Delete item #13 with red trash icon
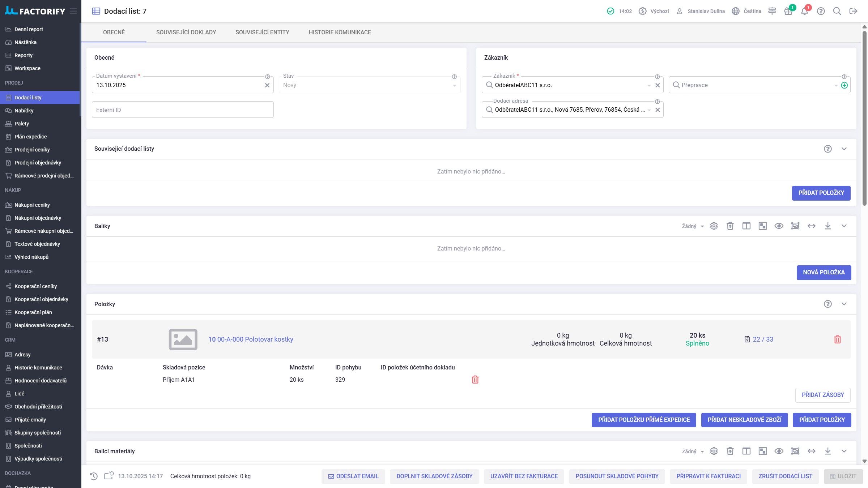 coord(837,339)
